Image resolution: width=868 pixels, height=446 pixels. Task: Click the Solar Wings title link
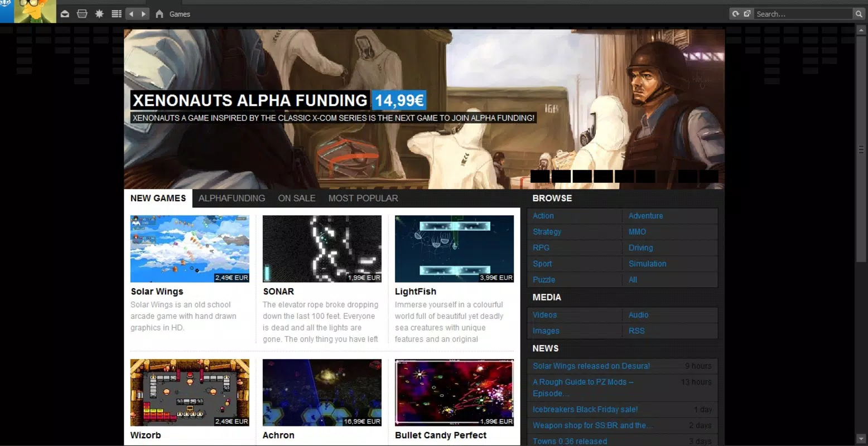click(x=157, y=292)
